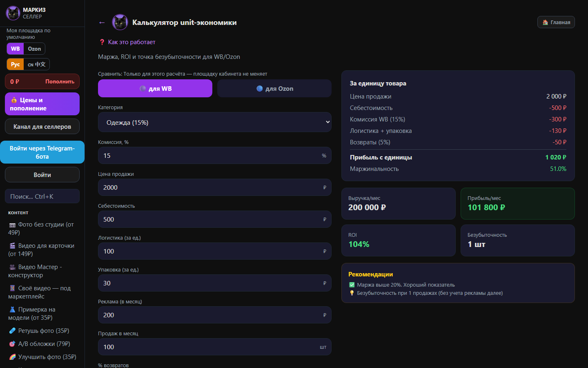Open the Категория dropdown Одежда (15%)

pos(215,122)
